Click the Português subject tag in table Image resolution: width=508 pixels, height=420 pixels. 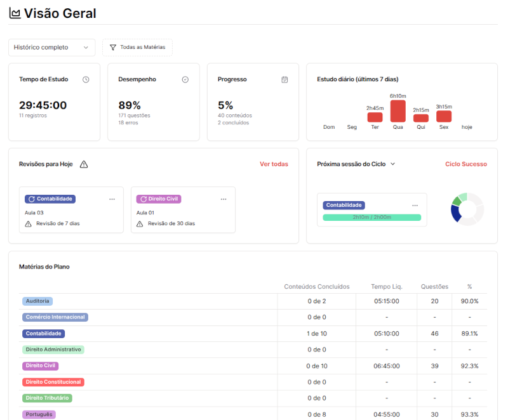point(39,414)
